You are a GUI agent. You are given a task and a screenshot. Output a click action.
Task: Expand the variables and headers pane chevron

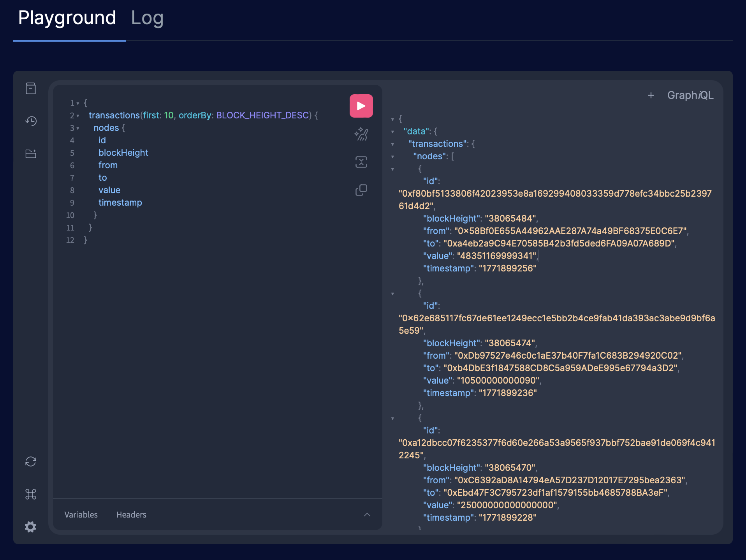point(367,514)
